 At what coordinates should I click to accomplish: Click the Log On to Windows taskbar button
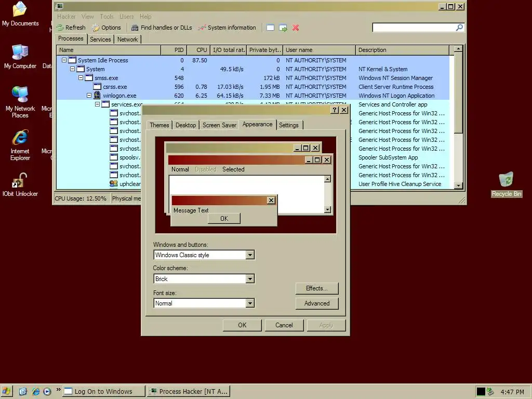[x=104, y=391]
